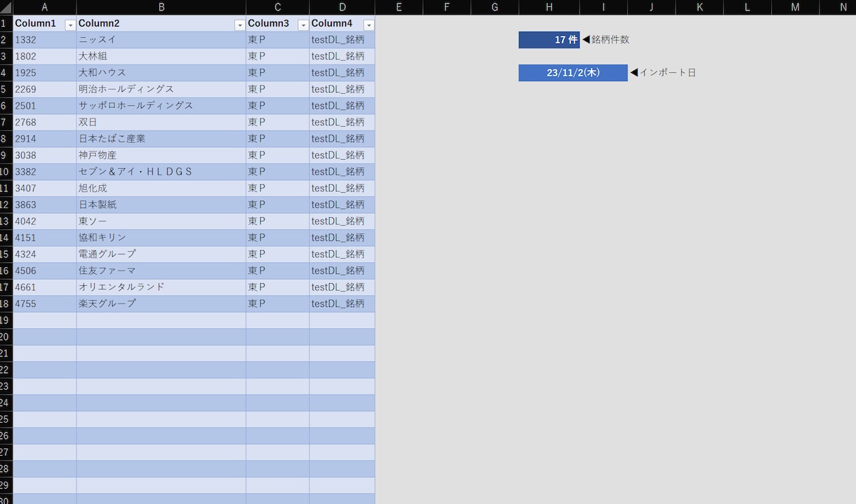Select the 日本製紙 cell

(x=161, y=205)
